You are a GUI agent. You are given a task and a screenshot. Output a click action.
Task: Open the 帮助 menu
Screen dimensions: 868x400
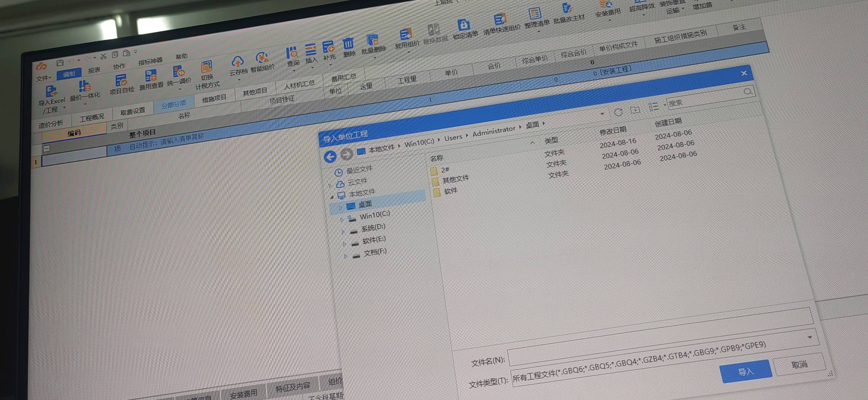pyautogui.click(x=182, y=56)
